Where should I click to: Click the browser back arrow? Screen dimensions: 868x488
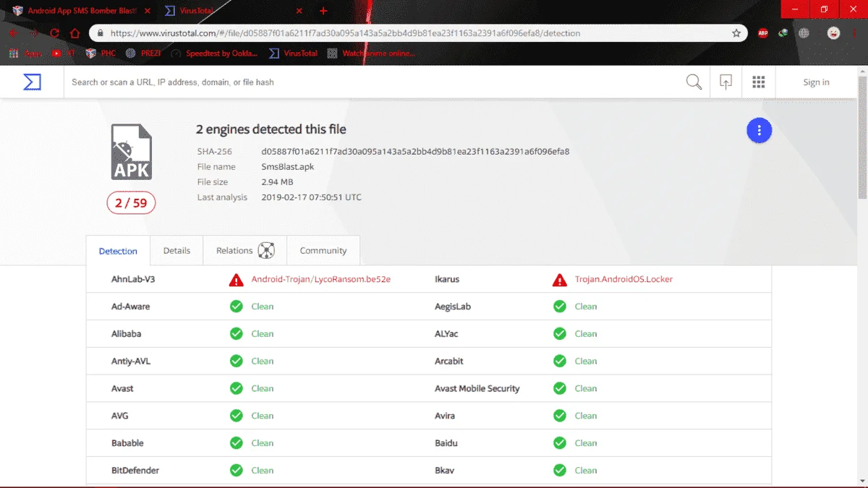pos(13,33)
